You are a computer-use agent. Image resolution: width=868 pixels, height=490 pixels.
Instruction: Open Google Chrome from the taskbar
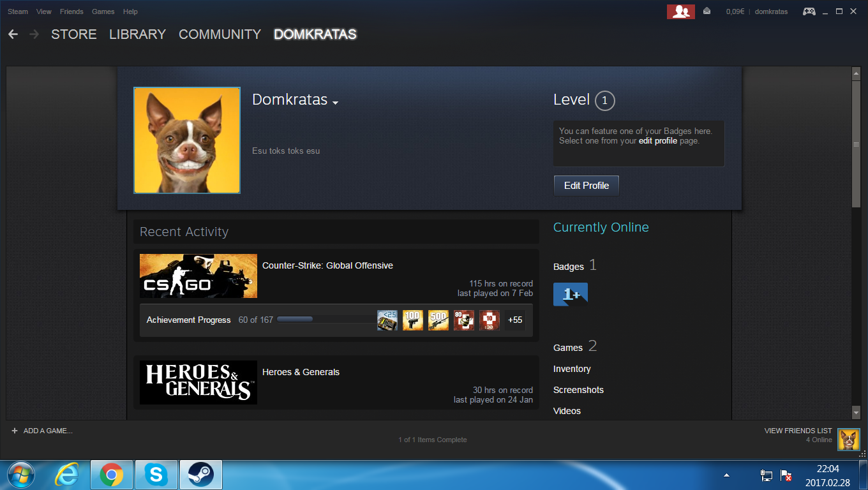112,475
